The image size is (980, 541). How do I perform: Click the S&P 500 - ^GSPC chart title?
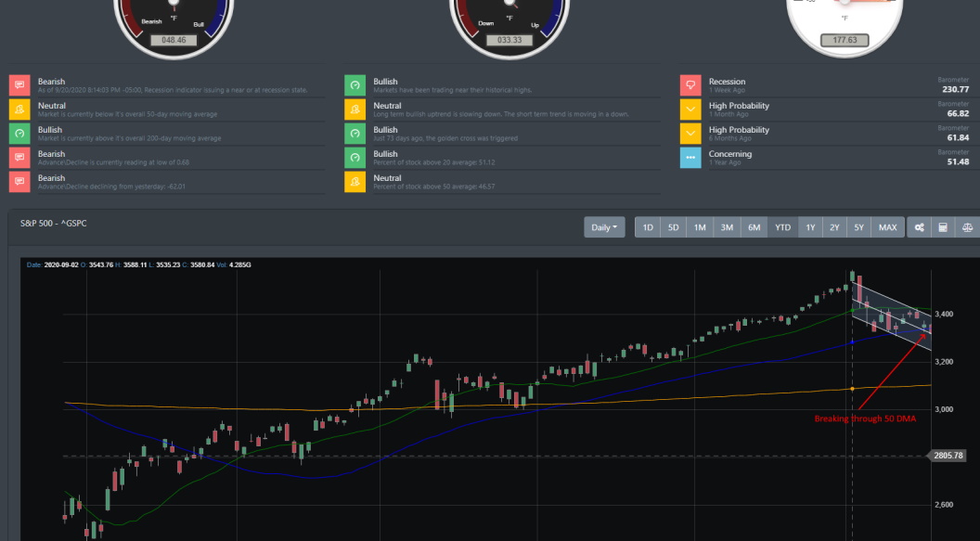click(53, 223)
